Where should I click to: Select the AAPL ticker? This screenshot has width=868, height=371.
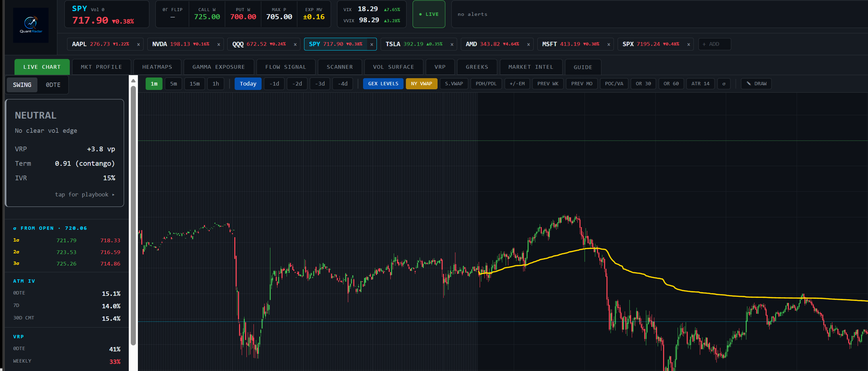click(100, 44)
